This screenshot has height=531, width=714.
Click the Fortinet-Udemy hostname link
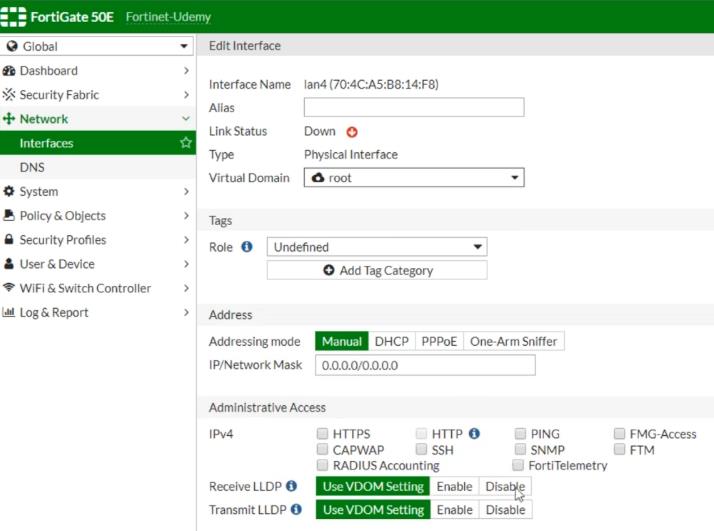point(168,17)
